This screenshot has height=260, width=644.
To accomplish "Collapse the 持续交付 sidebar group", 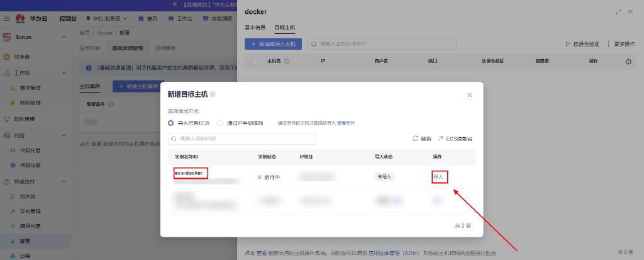I will (64, 181).
